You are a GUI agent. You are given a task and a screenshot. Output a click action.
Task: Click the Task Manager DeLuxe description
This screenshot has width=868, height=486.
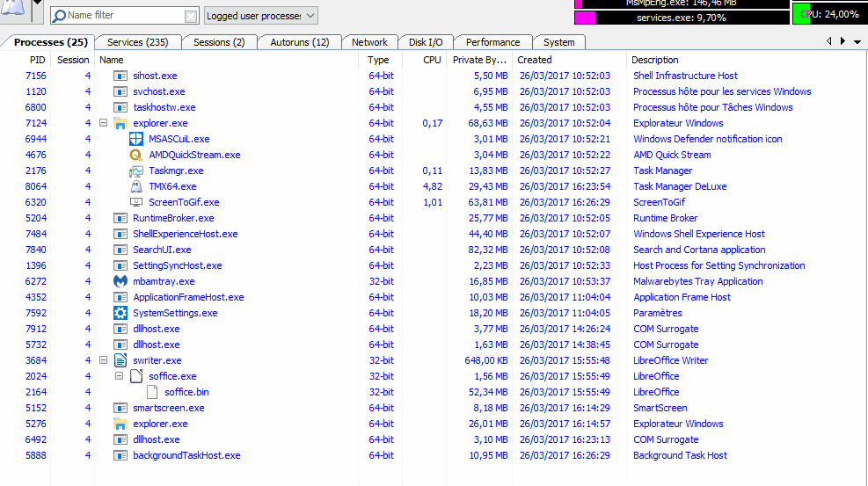point(680,186)
